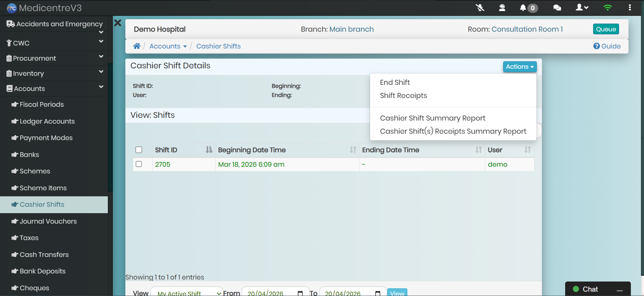The width and height of the screenshot is (644, 296).
Task: Open the Guide help link
Action: click(x=607, y=46)
